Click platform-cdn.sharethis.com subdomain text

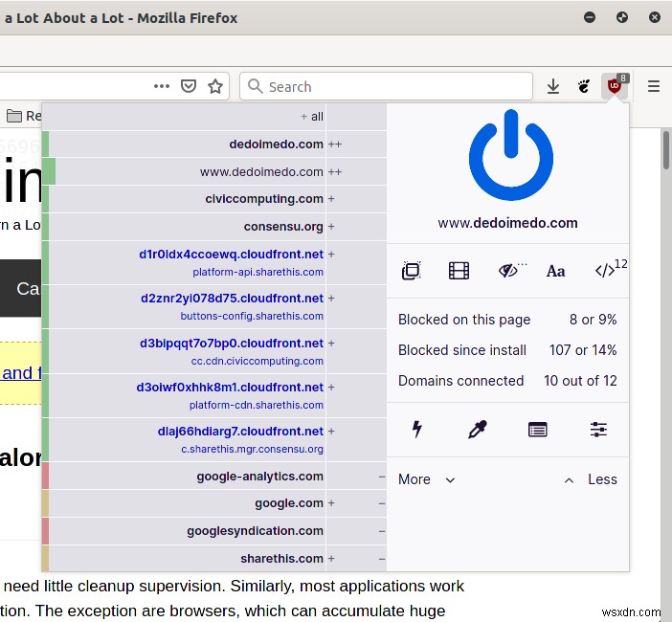tap(257, 405)
